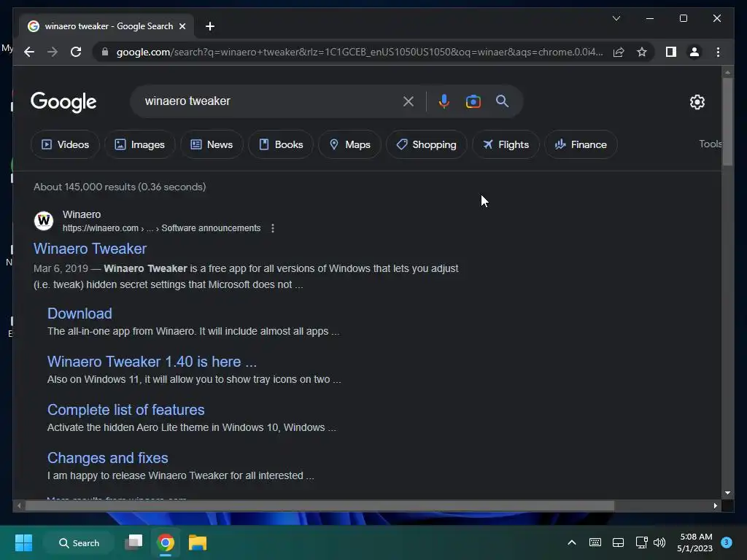Image resolution: width=747 pixels, height=560 pixels.
Task: Open the Download sitelink
Action: (80, 314)
